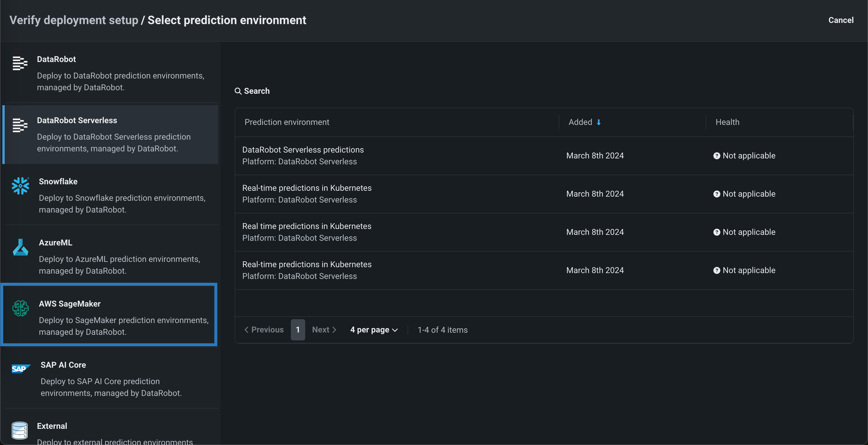Click the External database icon

19,431
